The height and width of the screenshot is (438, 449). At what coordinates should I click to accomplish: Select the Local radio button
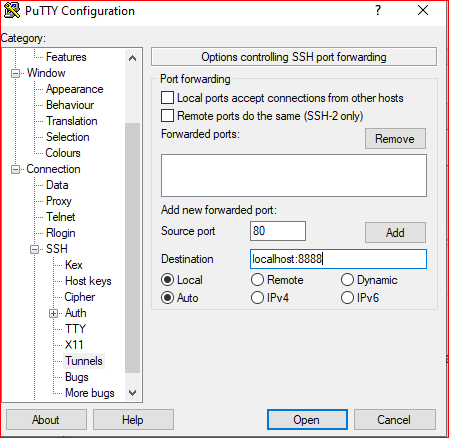click(167, 280)
